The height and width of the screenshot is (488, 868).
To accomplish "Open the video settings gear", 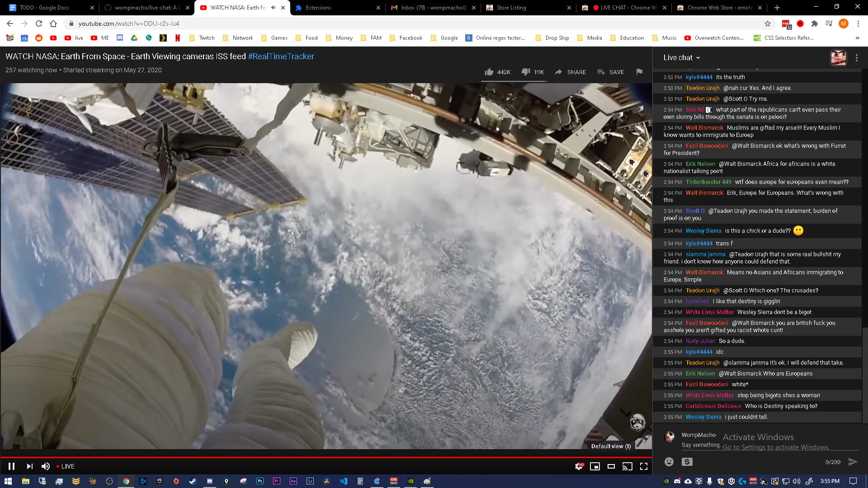I will tap(579, 466).
